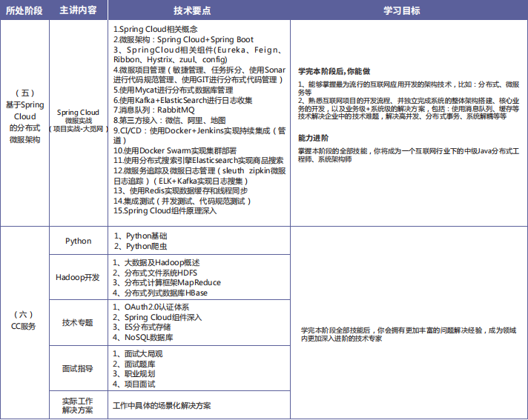Click the 10.使用Docker Swarm实现集群部署 line
Viewport: 528px width, 420px height.
[175, 150]
